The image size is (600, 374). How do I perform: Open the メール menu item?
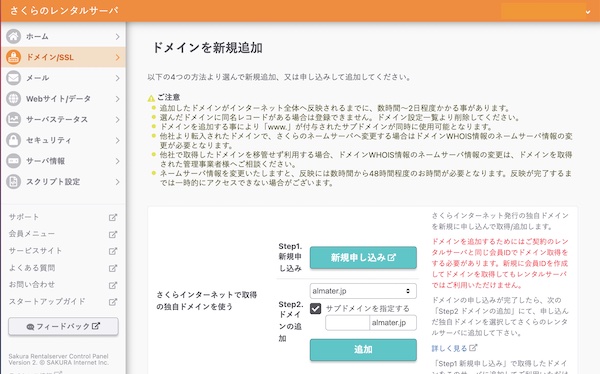[x=63, y=78]
